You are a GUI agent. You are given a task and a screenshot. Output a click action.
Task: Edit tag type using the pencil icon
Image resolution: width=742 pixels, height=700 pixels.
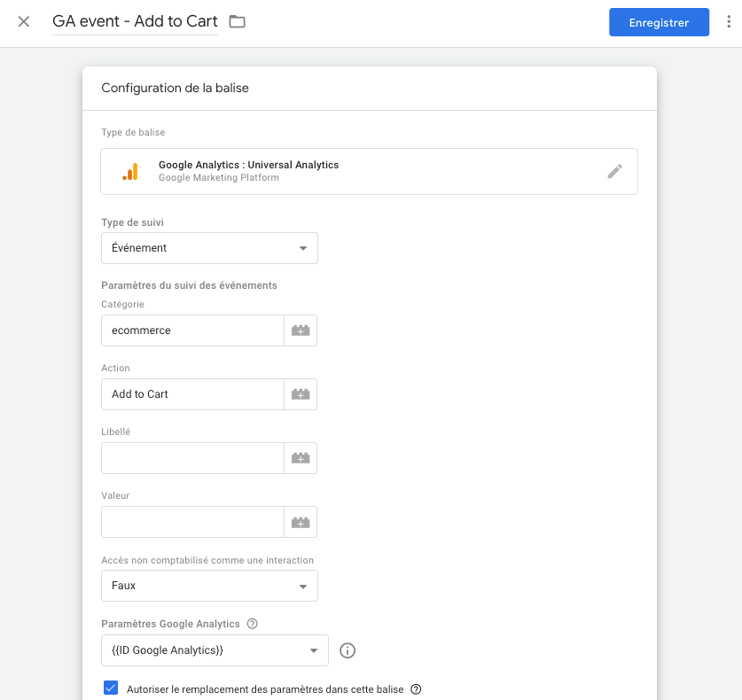click(614, 172)
